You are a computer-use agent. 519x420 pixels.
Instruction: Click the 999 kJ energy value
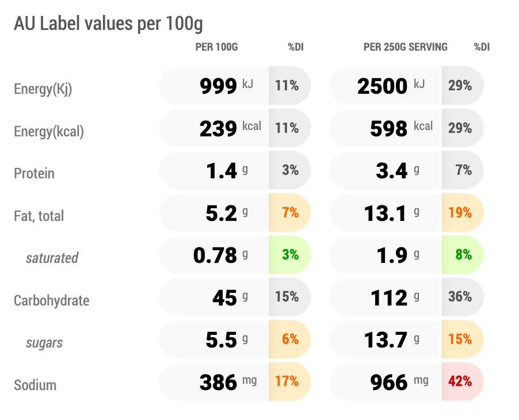(219, 86)
